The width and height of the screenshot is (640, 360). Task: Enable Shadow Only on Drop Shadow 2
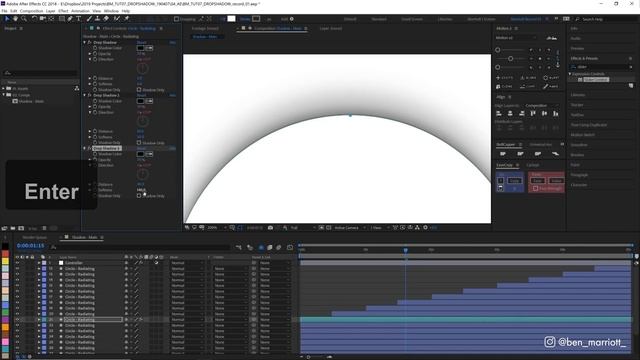(139, 143)
